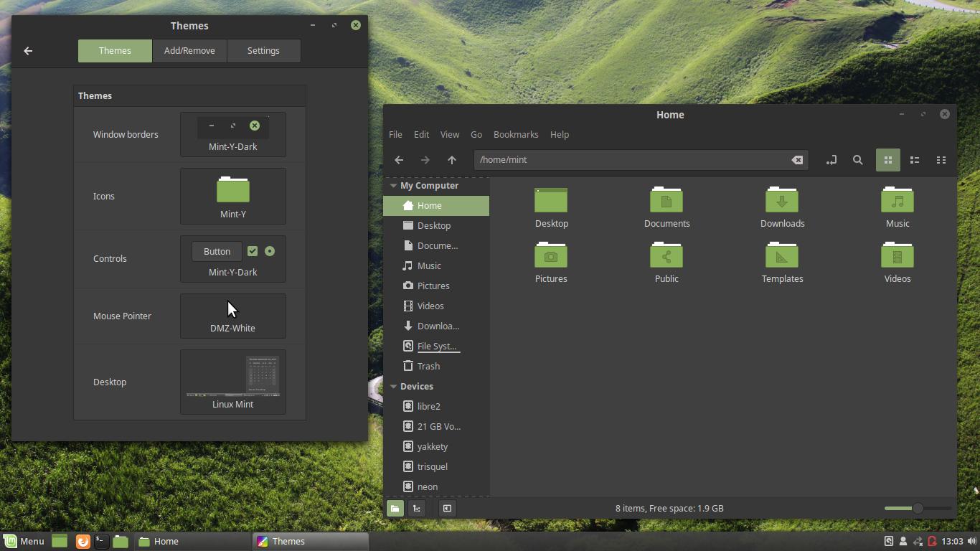Open the 13:03 clock calendar
This screenshot has width=980, height=551.
coord(952,542)
